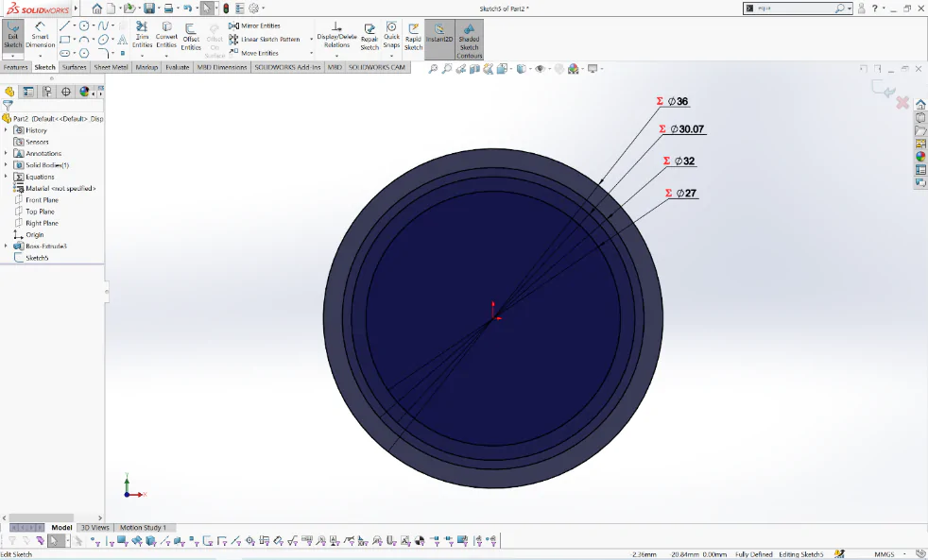Select Sketch5 in the feature tree
Viewport: 928px width, 560px height.
[37, 258]
